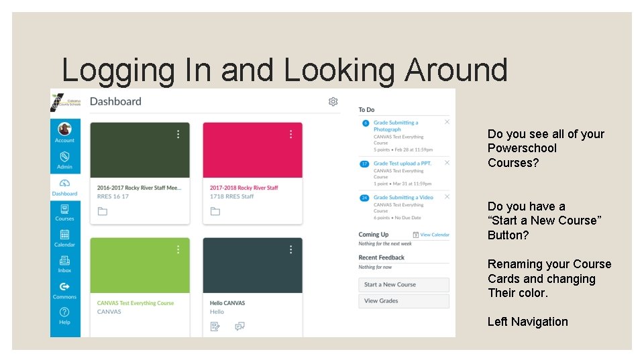Click the 6 badge beside Grade Submitting a Photograph

pos(366,123)
